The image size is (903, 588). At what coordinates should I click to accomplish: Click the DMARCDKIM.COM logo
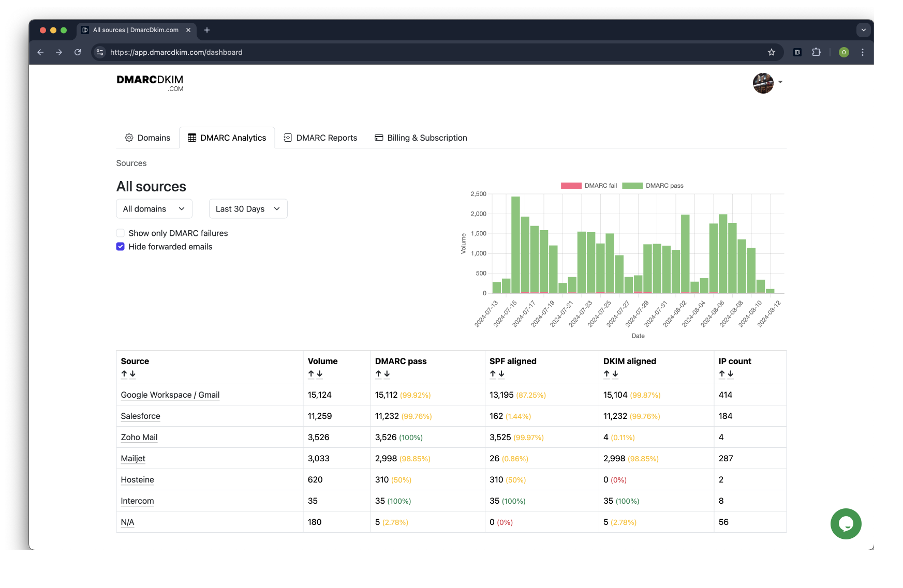(x=150, y=83)
